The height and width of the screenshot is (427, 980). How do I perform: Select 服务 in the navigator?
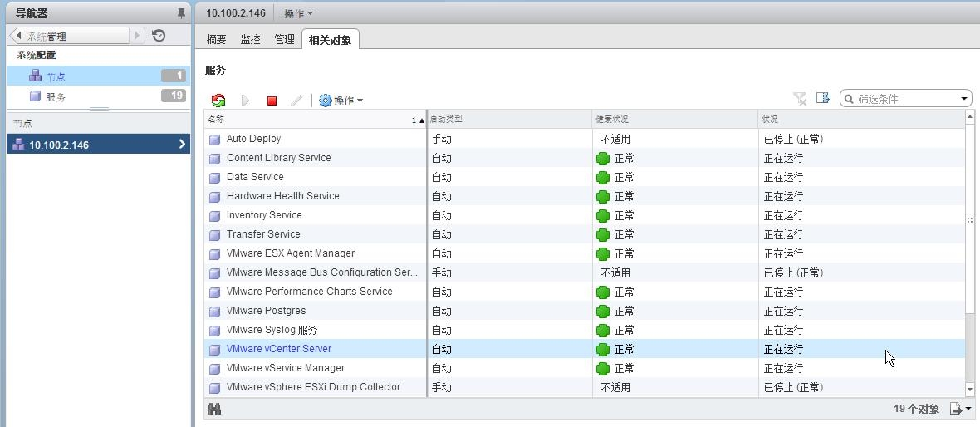tap(98, 96)
